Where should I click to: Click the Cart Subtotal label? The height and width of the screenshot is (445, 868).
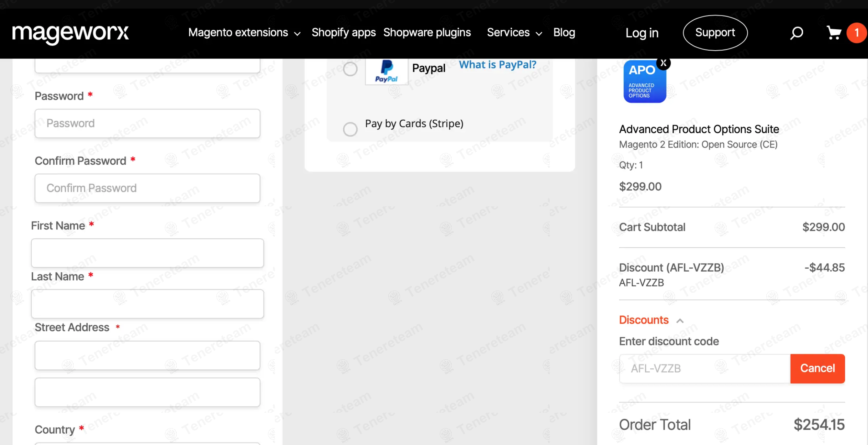point(652,227)
